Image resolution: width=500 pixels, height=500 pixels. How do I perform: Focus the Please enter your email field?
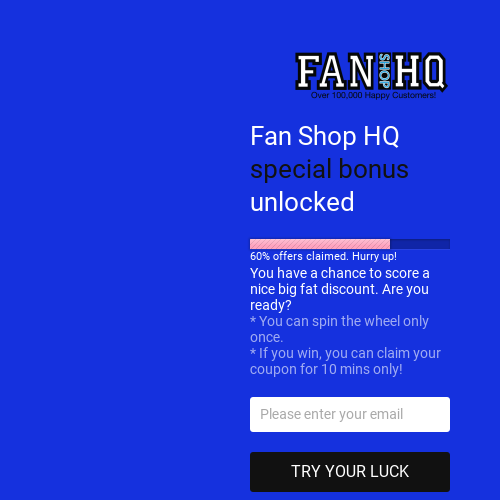(350, 414)
